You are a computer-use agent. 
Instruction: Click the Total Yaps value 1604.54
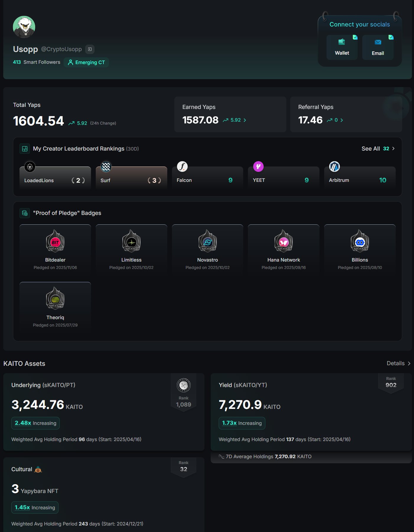coord(38,121)
